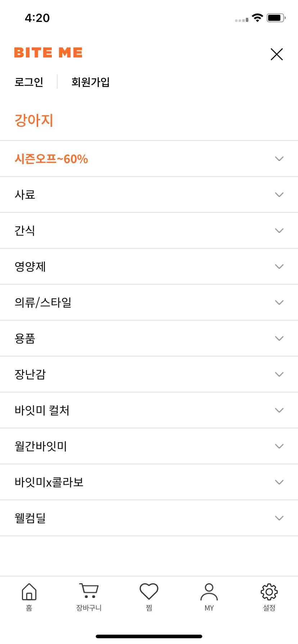Select the 바잇미 컬처 menu item
This screenshot has width=298, height=644.
[x=149, y=410]
